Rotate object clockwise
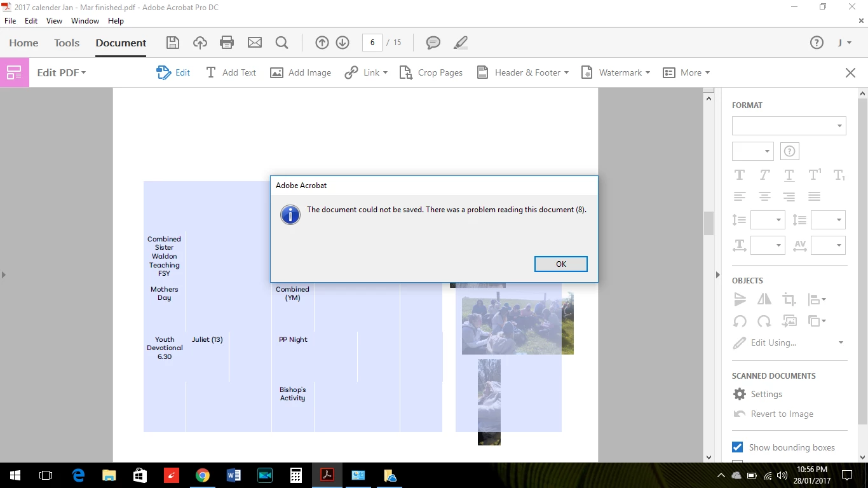The width and height of the screenshot is (868, 488). point(764,321)
